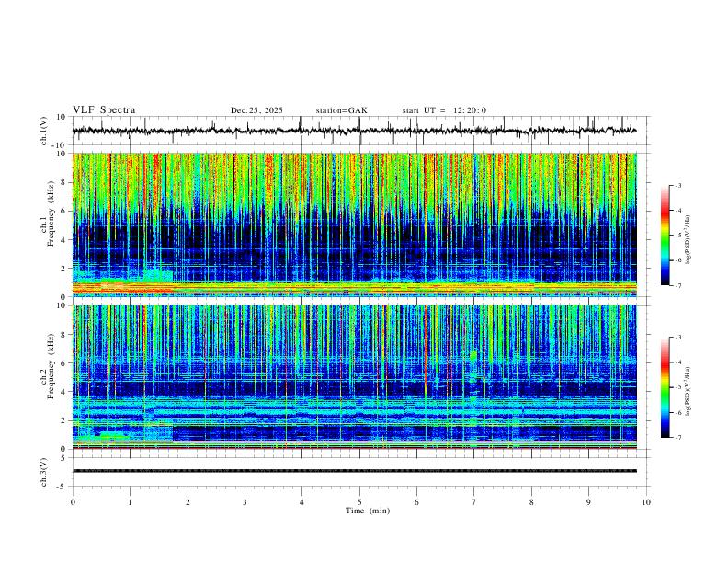Click the time axis tick label "10"

click(x=646, y=502)
